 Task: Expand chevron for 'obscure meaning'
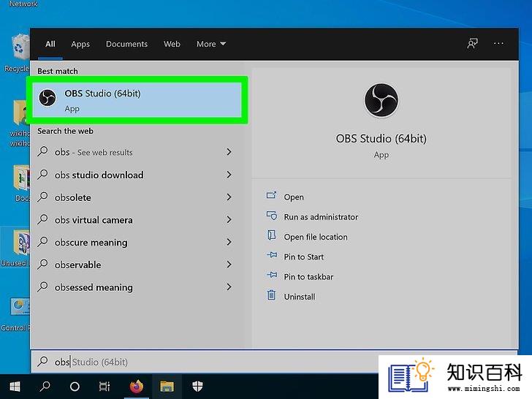tap(229, 242)
